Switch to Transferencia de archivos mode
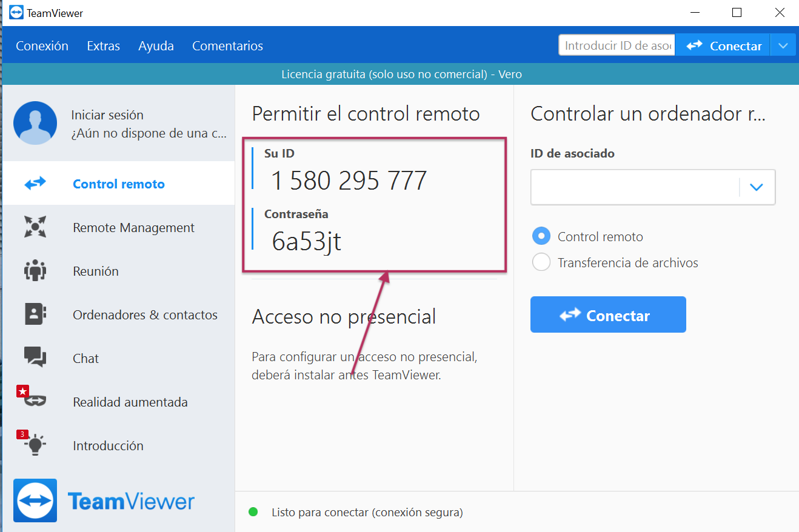799x532 pixels. coord(541,262)
